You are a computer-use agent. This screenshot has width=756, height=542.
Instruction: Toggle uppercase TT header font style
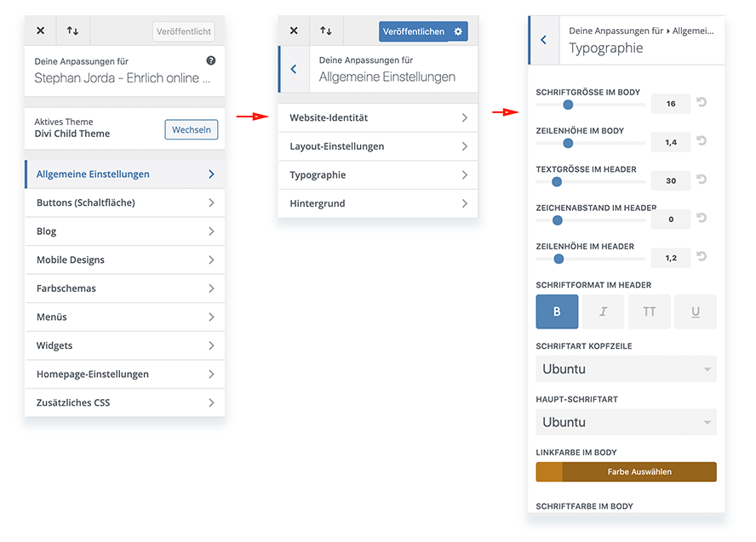coord(649,312)
